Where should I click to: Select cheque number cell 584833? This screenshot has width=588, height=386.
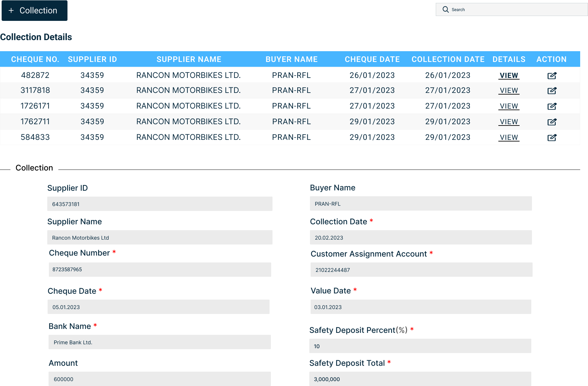click(x=35, y=137)
